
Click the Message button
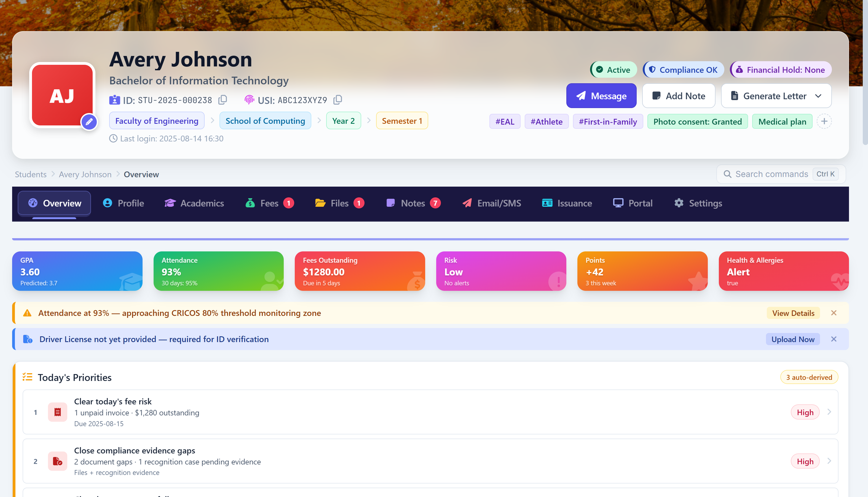pos(601,96)
